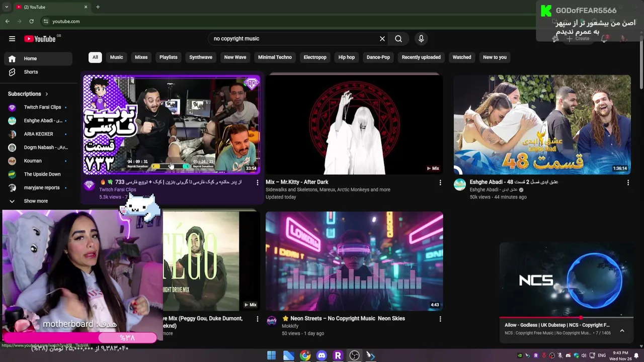
Task: Go back with the browser back arrow
Action: point(7,21)
